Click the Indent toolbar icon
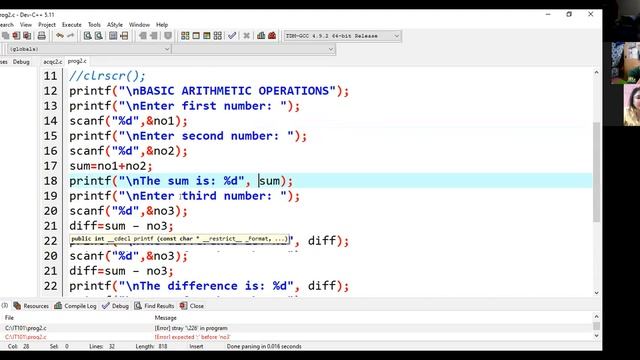The image size is (640, 360). point(142,36)
